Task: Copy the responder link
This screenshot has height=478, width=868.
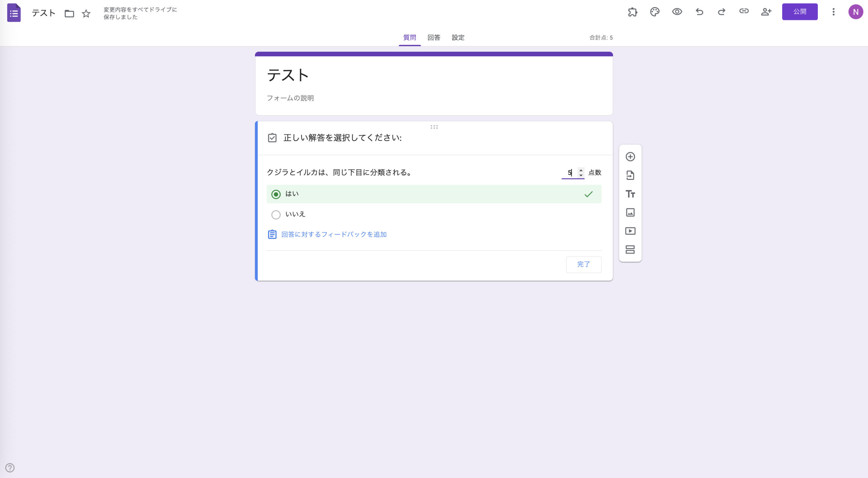Action: click(744, 11)
